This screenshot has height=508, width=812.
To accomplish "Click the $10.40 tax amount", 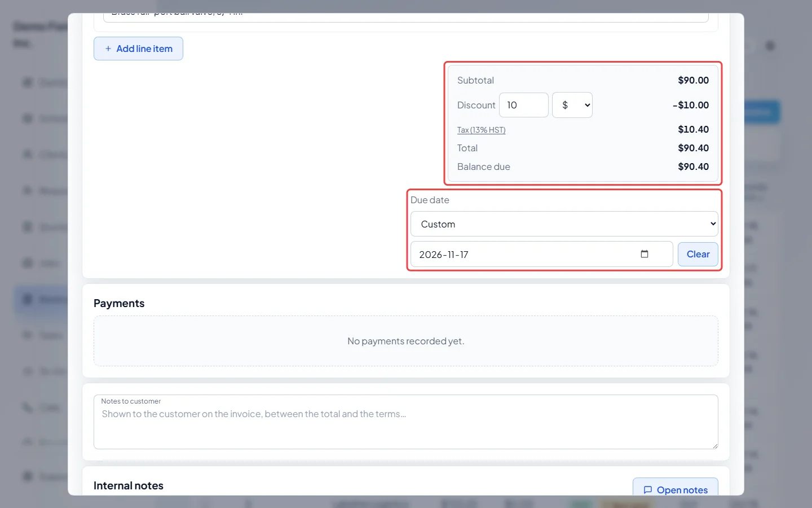I will 694,129.
